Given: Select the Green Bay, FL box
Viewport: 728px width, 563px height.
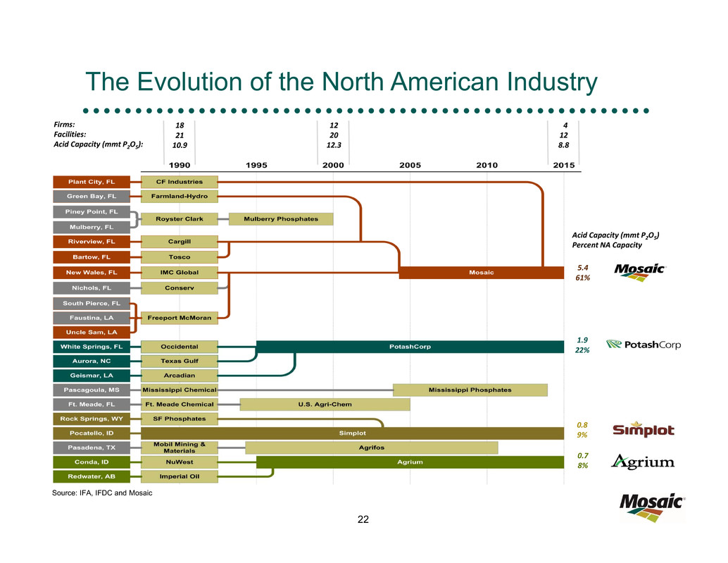Looking at the screenshot, I should click(92, 197).
